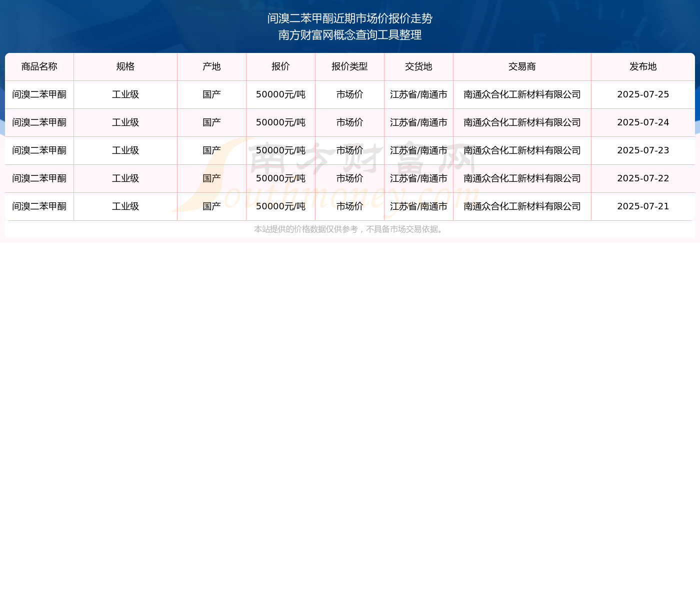This screenshot has height=602, width=700.
Task: Click 江苏省/南通市 in the 2025-07-23 row
Action: coord(418,150)
